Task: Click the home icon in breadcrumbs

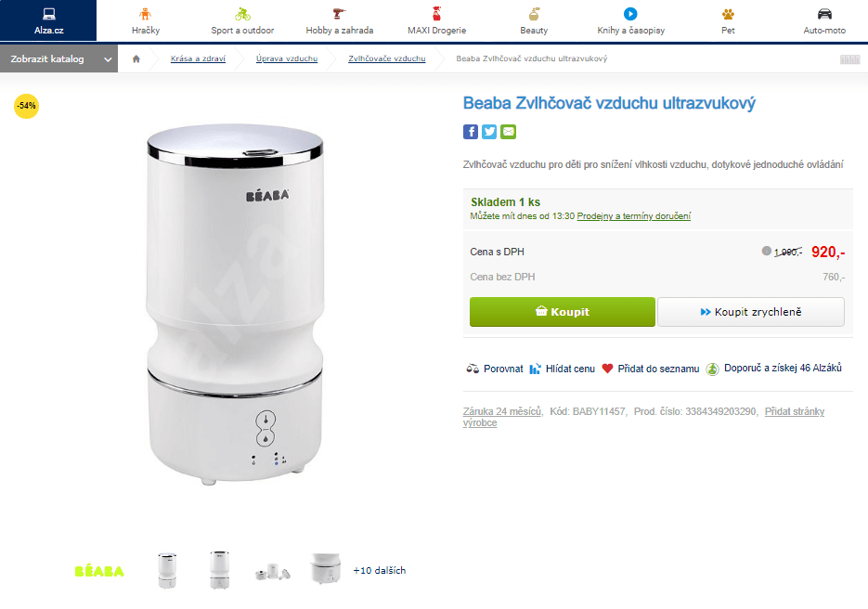Action: pos(136,58)
